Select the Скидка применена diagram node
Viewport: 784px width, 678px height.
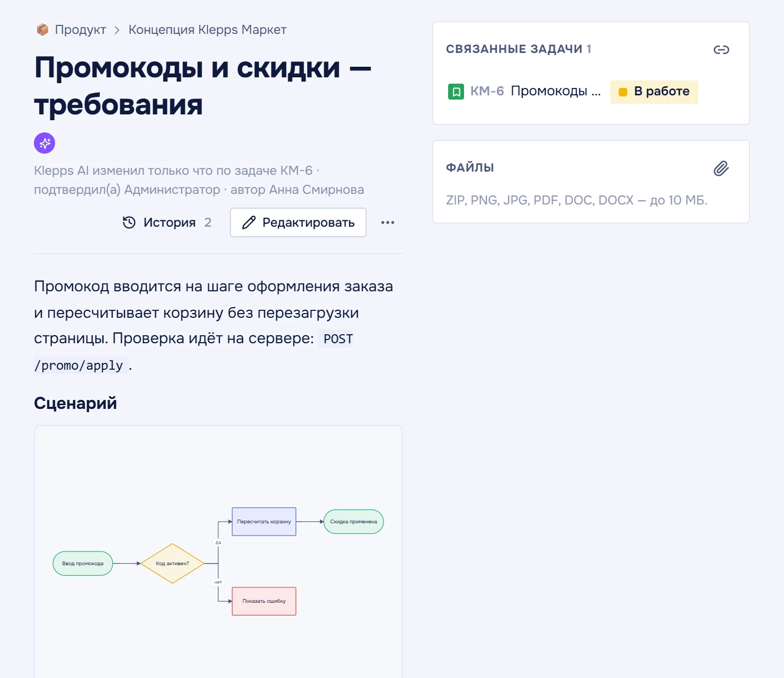(x=353, y=522)
